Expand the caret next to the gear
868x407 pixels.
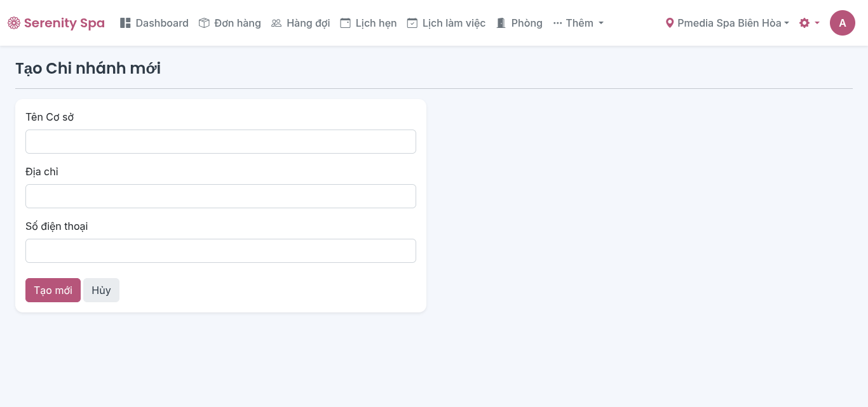point(817,23)
